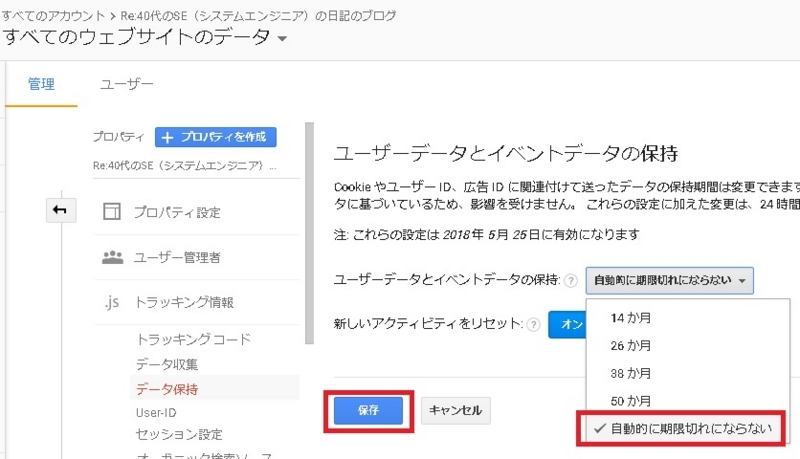800x459 pixels.
Task: Click the Re:40代のSE blog breadcrumb
Action: 258,16
